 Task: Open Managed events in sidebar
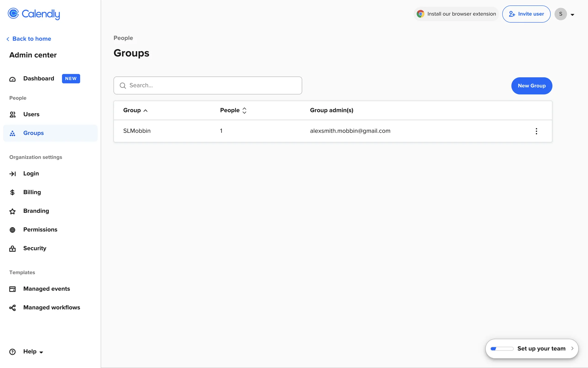pos(47,289)
